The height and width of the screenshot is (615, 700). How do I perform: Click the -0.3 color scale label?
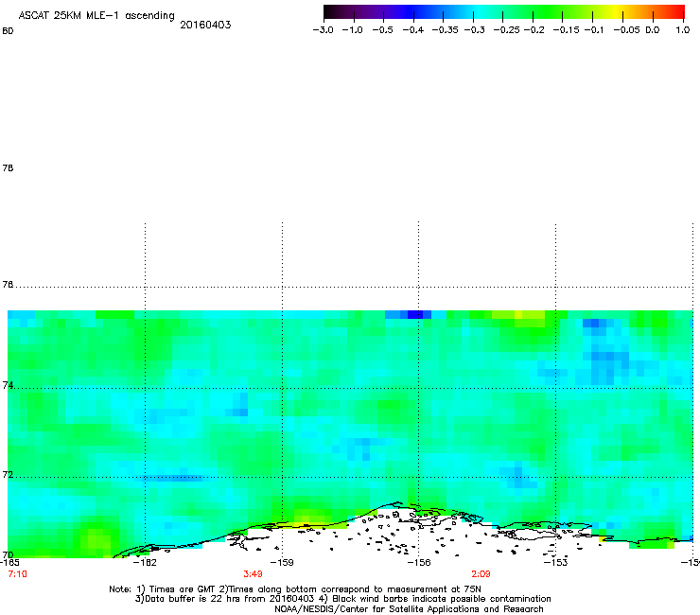tap(475, 30)
